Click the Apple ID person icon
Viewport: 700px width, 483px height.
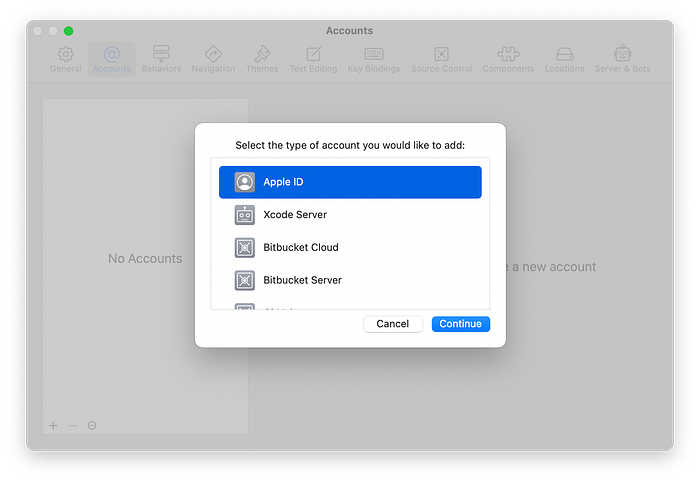[245, 182]
